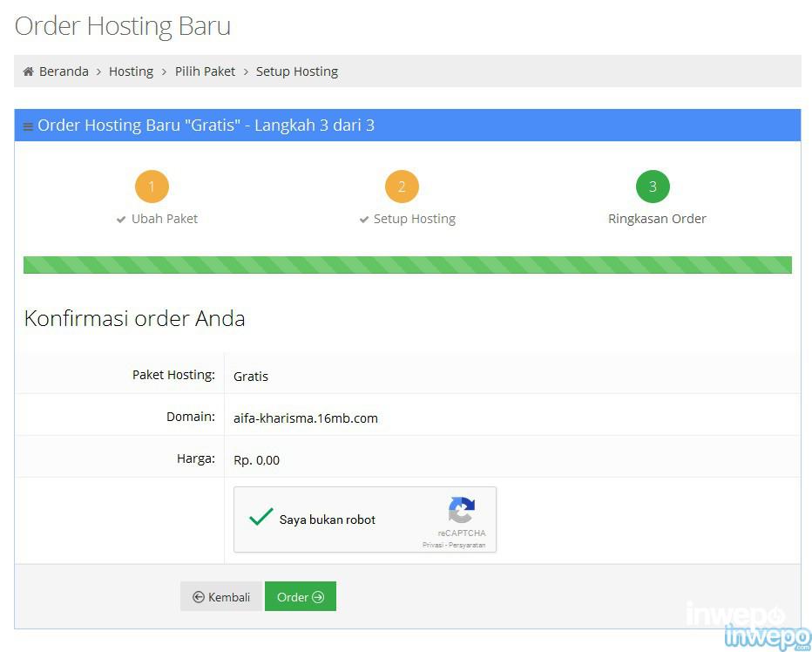Click the Kembali back button
Screen dimensions: 812x652
[221, 596]
